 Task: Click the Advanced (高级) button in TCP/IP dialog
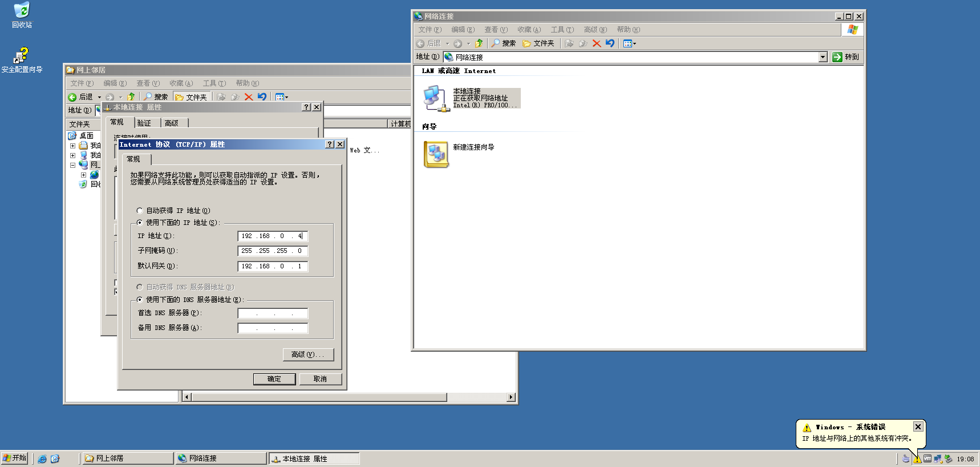[x=308, y=355]
